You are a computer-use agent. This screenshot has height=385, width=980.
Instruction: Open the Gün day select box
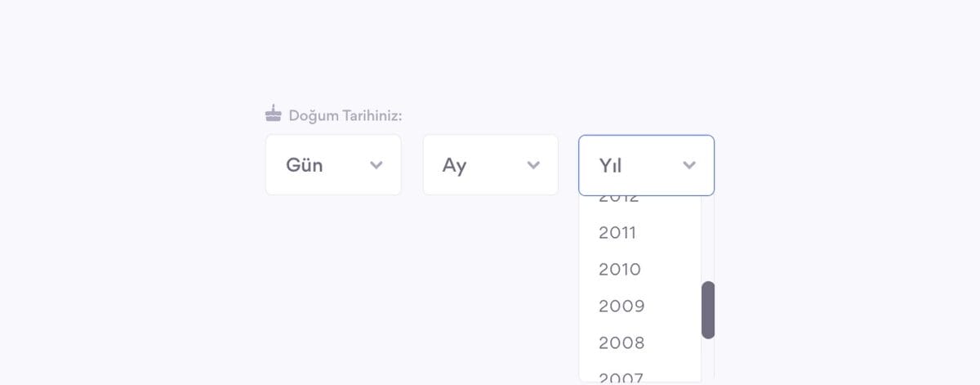point(333,165)
